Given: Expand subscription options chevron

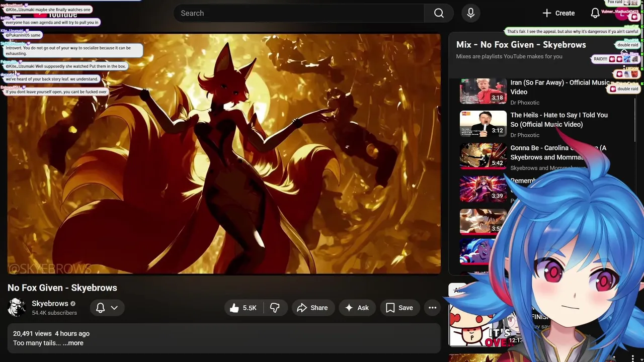Looking at the screenshot, I should coord(114,308).
